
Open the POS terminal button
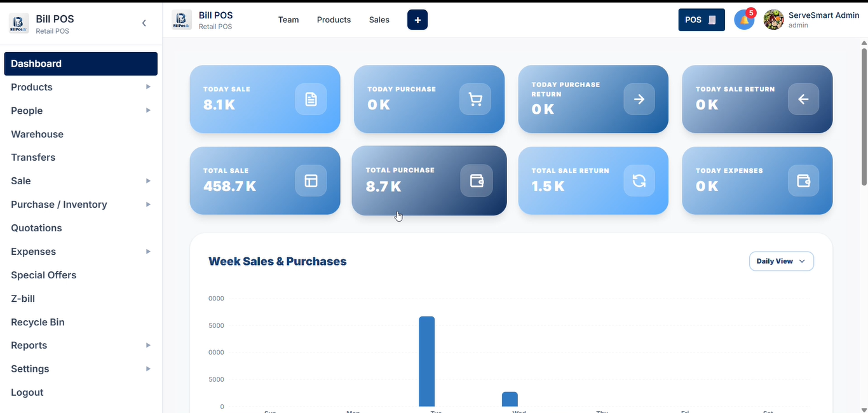pyautogui.click(x=702, y=20)
